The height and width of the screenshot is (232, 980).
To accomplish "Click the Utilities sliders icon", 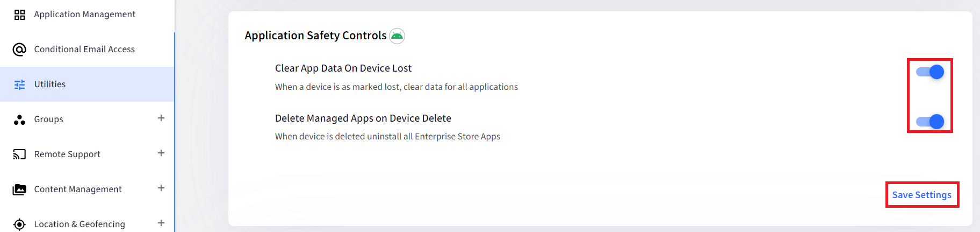I will 20,85.
